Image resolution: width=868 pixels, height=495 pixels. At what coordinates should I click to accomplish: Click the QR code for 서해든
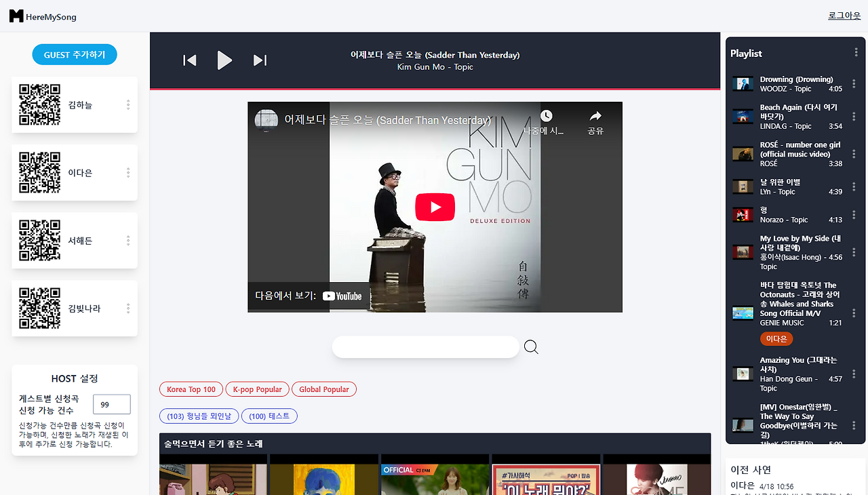click(x=39, y=240)
